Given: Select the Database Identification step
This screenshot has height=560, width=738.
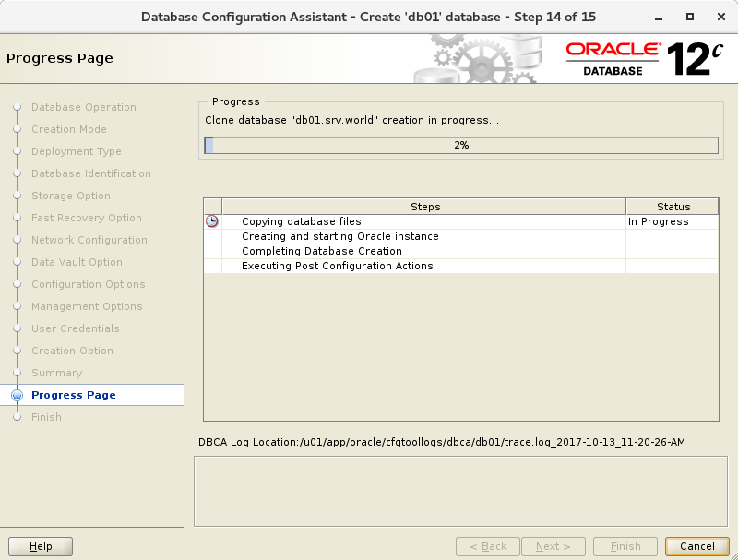Looking at the screenshot, I should [90, 173].
